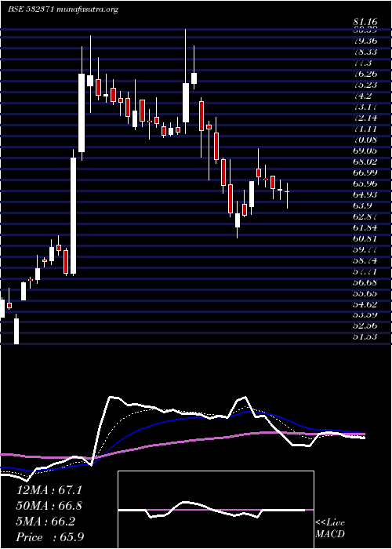Click the 56.68 price label

(365, 282)
